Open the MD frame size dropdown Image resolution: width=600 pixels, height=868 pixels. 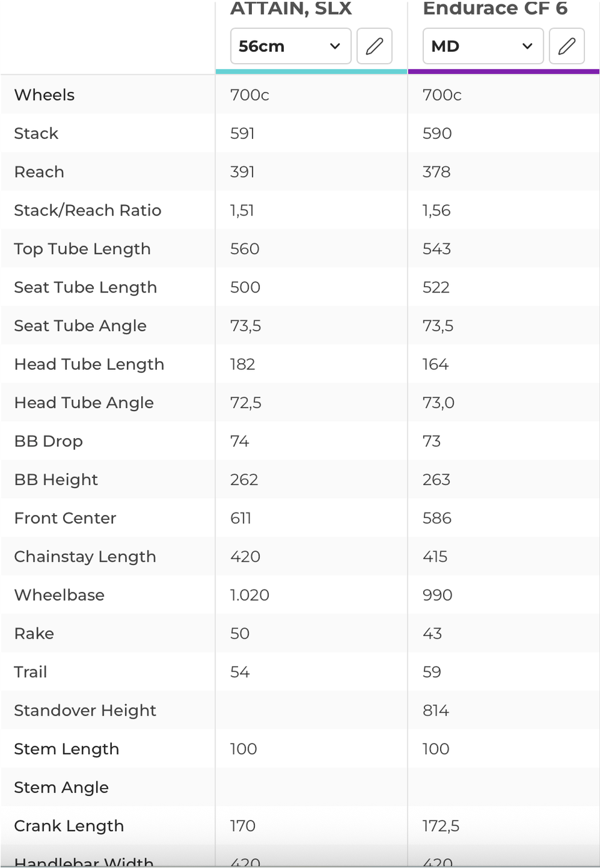[483, 46]
